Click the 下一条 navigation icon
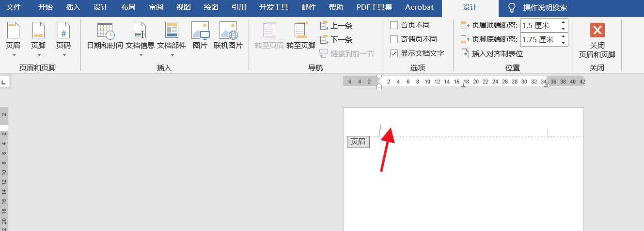 click(x=324, y=39)
